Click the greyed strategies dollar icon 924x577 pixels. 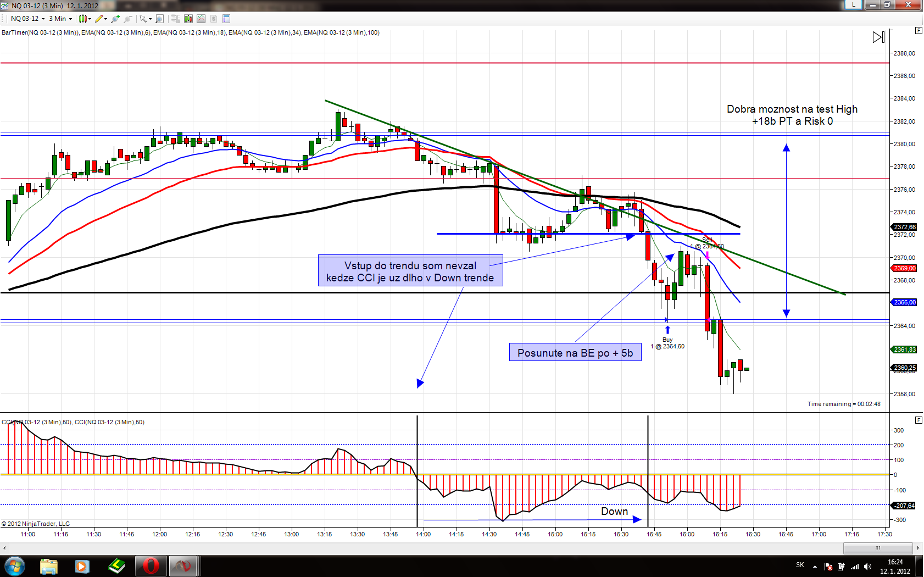[214, 19]
